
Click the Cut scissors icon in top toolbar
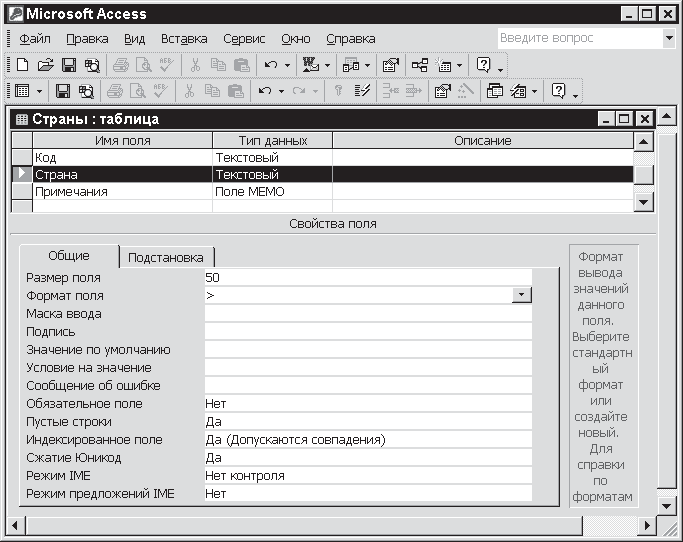[x=196, y=65]
